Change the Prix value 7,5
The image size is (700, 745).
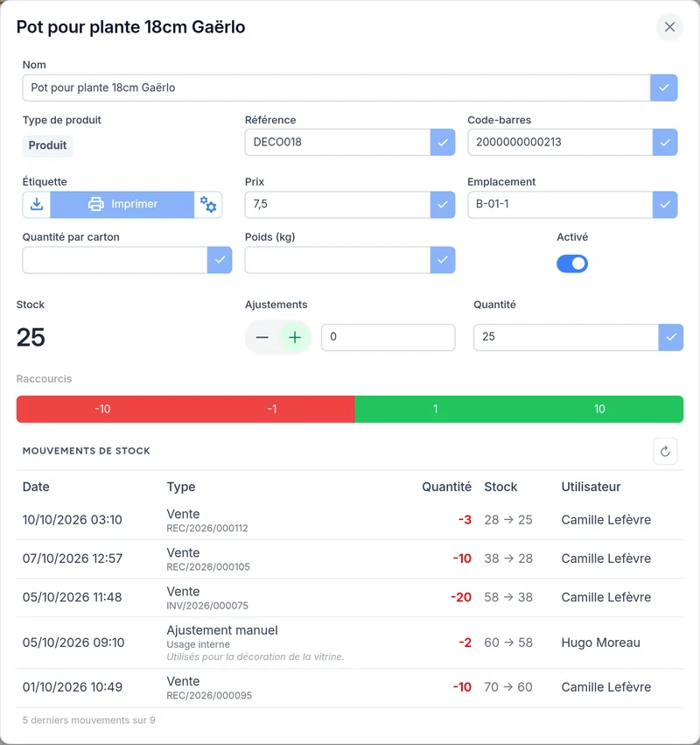[x=338, y=205]
